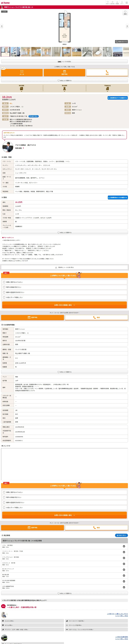Click the round icon on 南行徳公園 row
129x644 pixels.
(124, 576)
